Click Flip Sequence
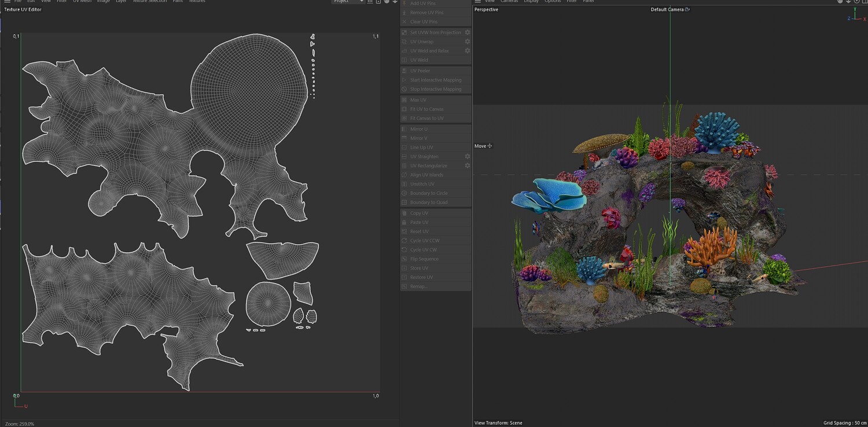The width and height of the screenshot is (868, 427). (436, 259)
